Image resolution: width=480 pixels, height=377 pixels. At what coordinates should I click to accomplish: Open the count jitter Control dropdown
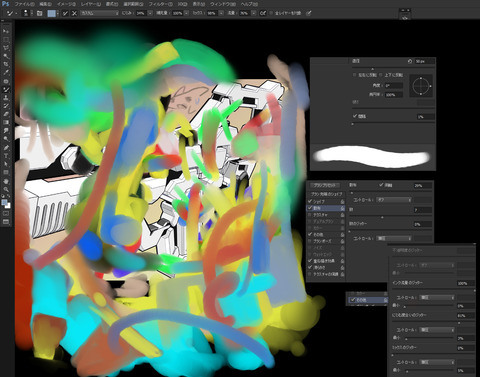point(393,238)
